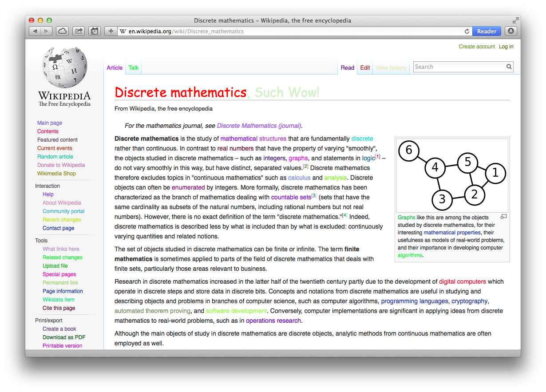Go to Main page in sidebar

coord(50,123)
